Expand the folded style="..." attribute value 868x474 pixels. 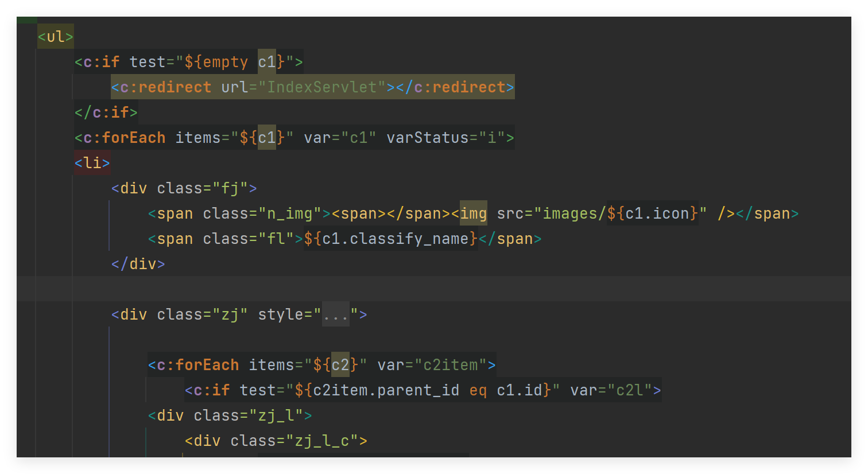point(336,314)
